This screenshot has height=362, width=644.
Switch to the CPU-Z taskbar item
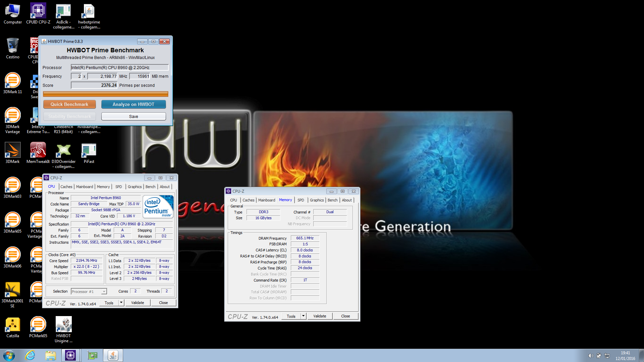pyautogui.click(x=71, y=355)
